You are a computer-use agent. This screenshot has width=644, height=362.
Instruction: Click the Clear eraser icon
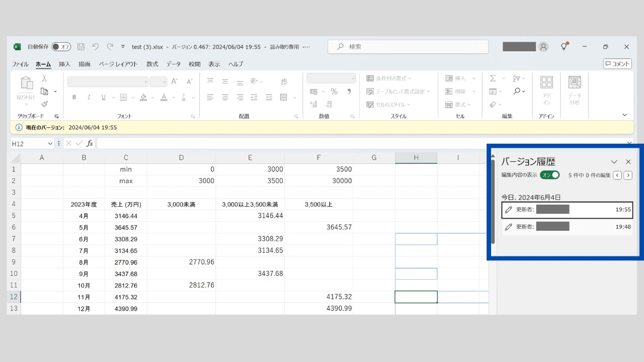(x=493, y=105)
